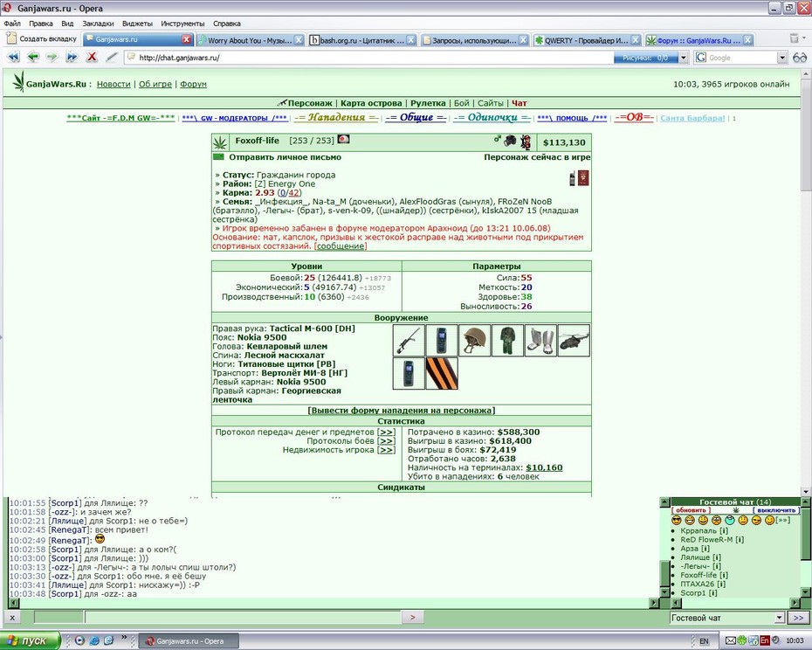The width and height of the screenshot is (812, 650).
Task: Click the red passport icon
Action: pyautogui.click(x=583, y=178)
